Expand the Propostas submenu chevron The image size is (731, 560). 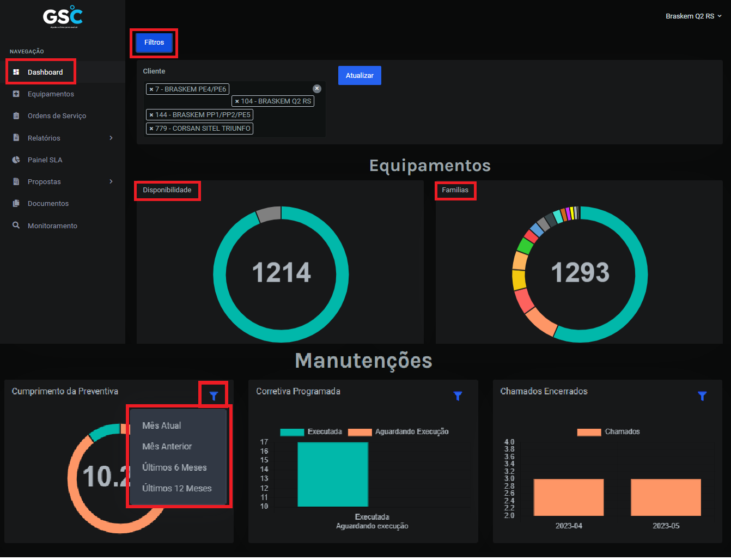pos(111,181)
